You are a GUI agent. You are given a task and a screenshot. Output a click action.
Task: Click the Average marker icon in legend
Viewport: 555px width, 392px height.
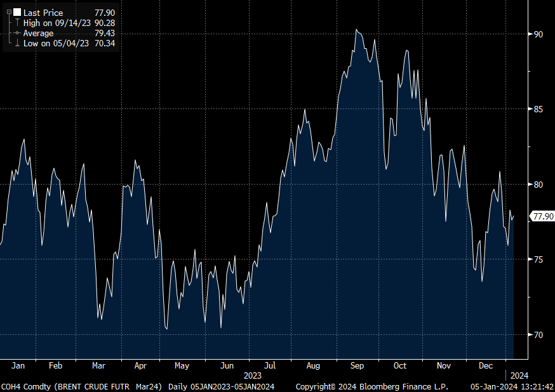point(17,33)
